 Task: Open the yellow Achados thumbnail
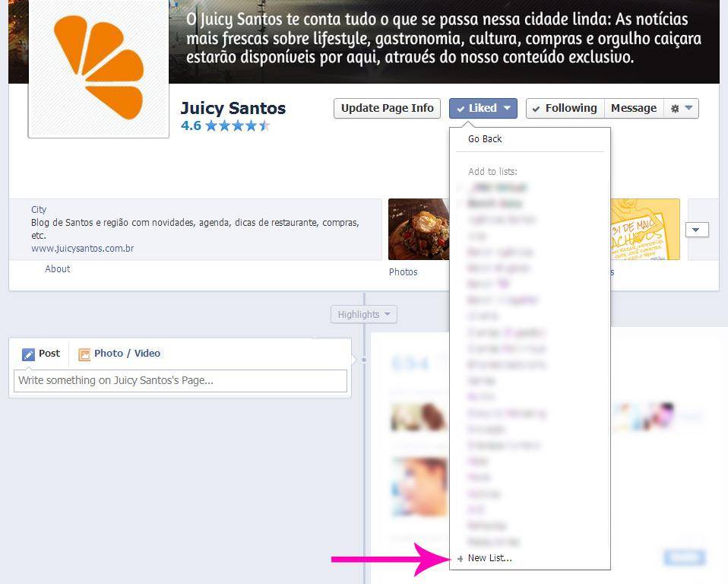point(645,229)
